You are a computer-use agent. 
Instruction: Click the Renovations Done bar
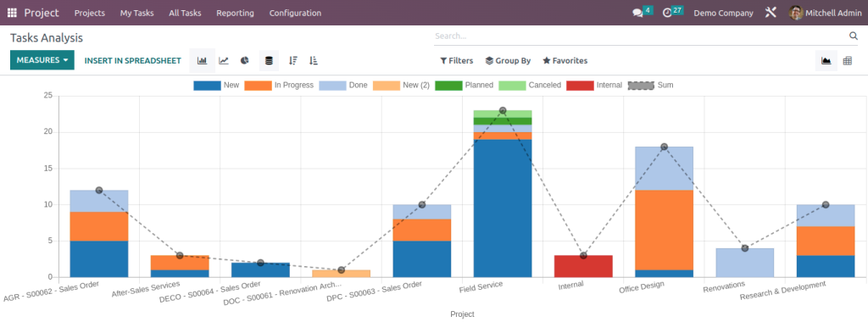(744, 262)
